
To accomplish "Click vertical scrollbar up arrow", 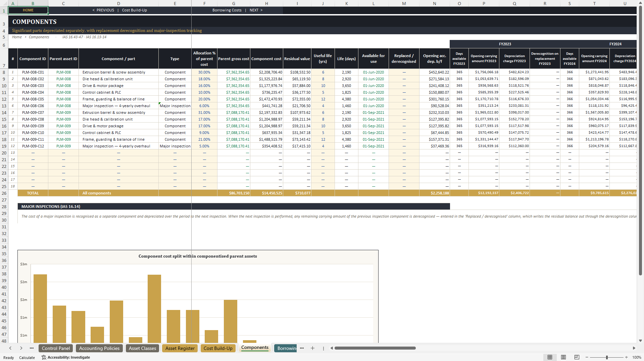I will tap(640, 3).
